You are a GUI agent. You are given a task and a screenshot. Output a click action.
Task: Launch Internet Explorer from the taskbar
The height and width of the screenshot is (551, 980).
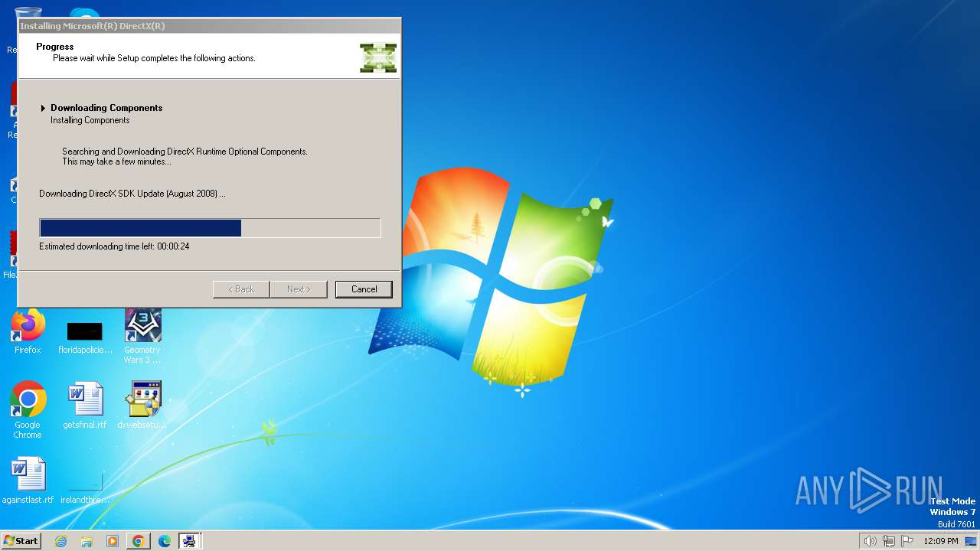pyautogui.click(x=60, y=541)
